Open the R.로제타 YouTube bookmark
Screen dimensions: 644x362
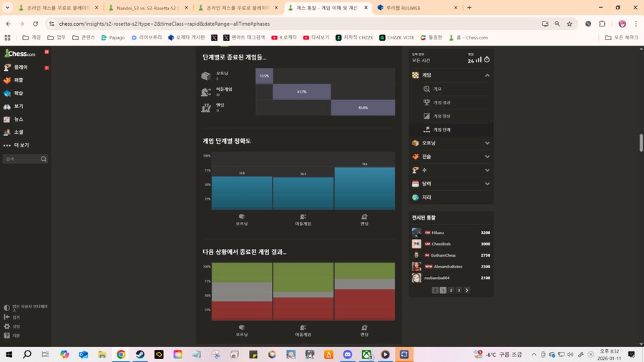tap(284, 37)
